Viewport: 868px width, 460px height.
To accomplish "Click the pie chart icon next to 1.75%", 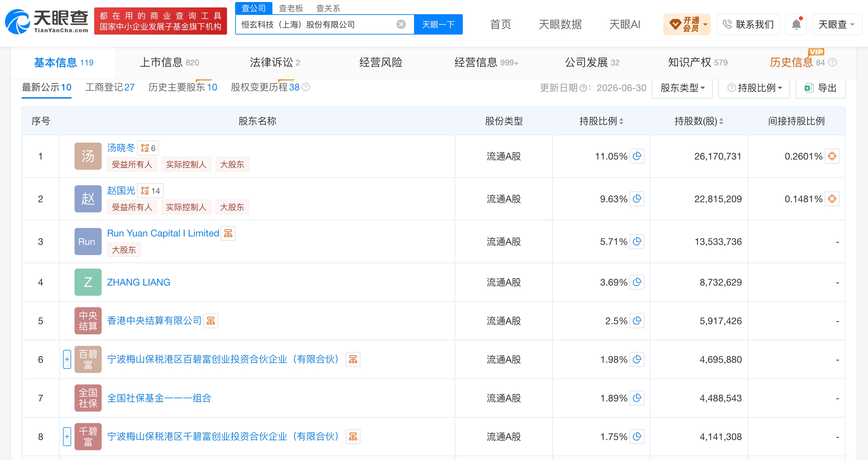I will point(637,437).
